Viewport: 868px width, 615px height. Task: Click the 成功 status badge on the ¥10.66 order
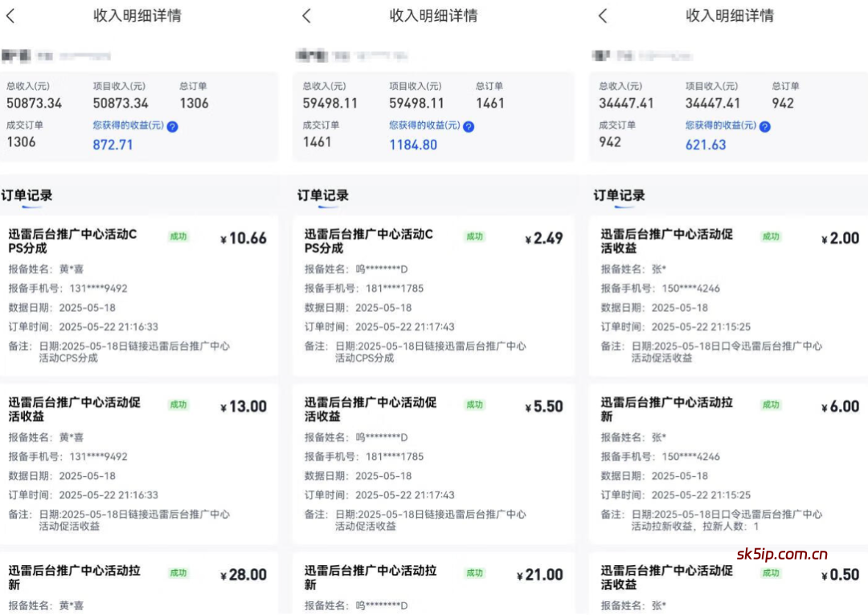click(x=178, y=236)
